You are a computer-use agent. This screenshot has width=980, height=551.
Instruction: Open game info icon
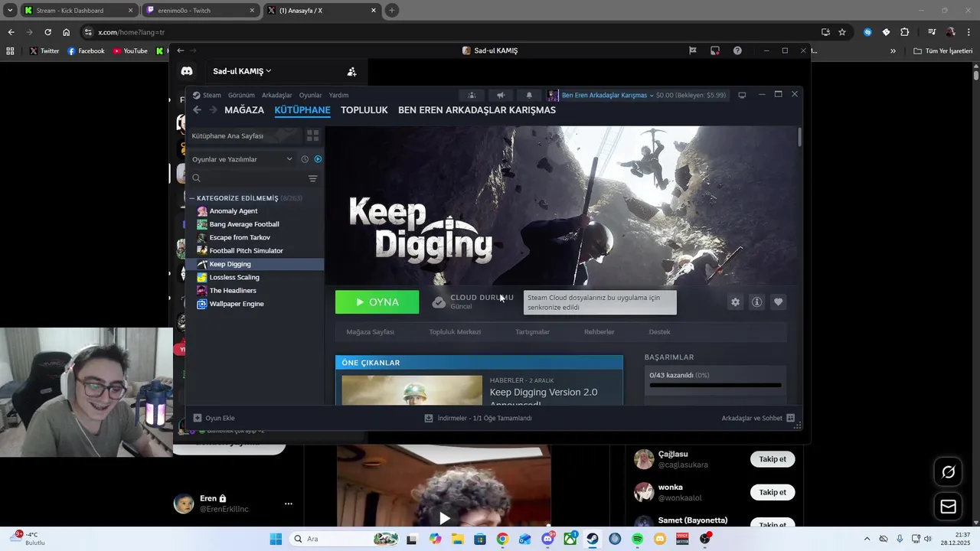point(756,302)
